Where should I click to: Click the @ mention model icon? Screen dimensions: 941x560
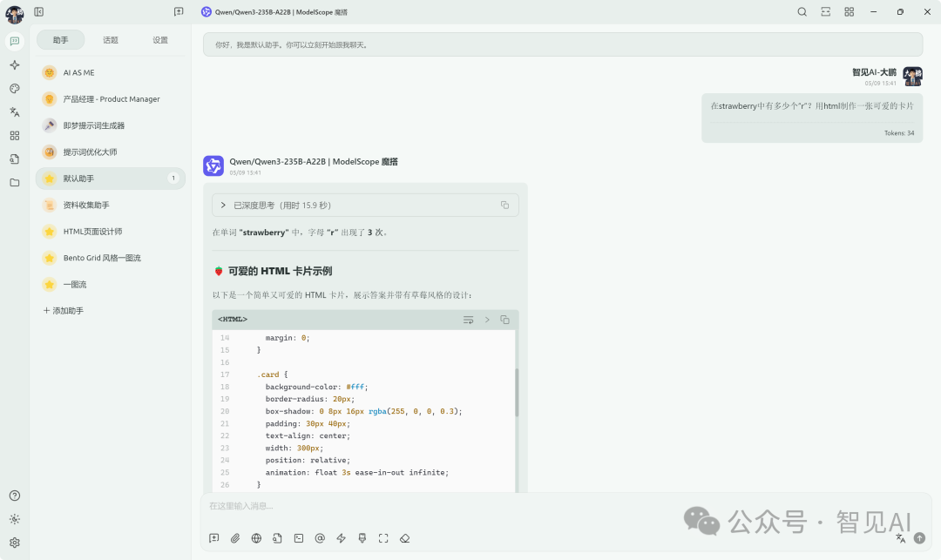point(320,538)
